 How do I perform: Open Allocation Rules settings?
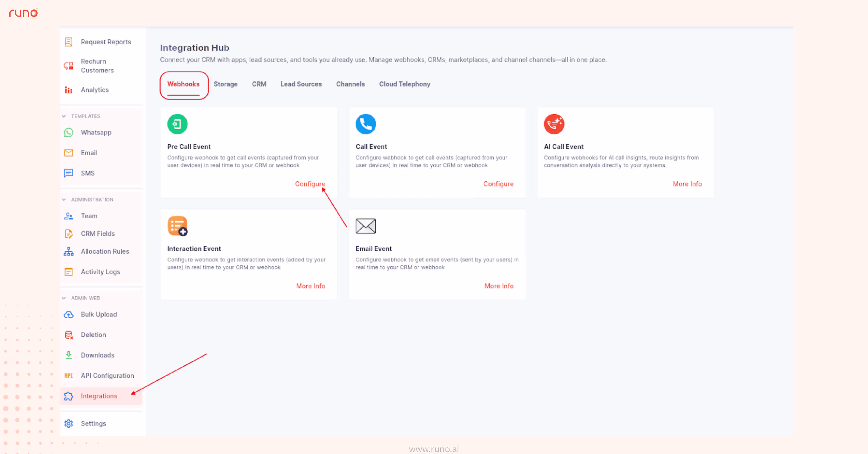pyautogui.click(x=105, y=251)
